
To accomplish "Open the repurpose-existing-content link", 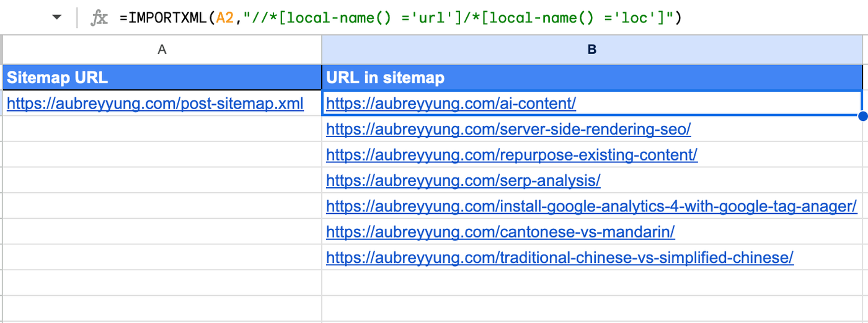I will tap(511, 155).
